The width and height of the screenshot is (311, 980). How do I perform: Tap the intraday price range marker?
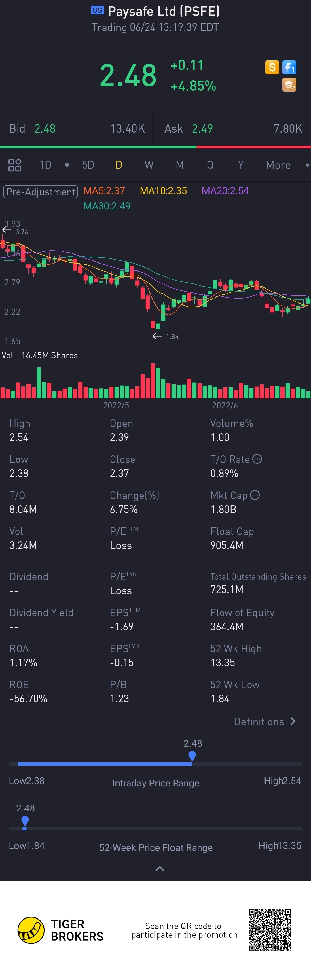tap(192, 756)
